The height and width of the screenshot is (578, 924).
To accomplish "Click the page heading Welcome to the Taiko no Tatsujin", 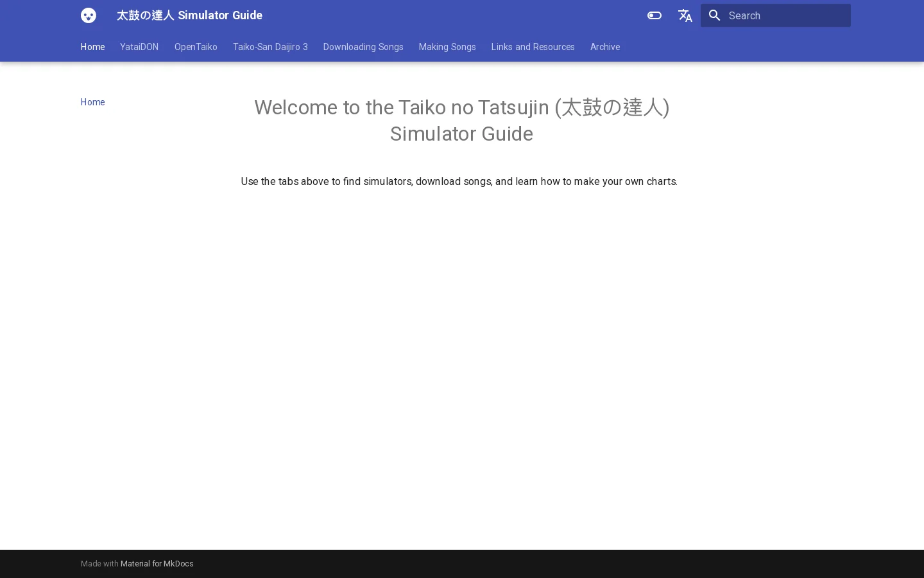I will 461,120.
